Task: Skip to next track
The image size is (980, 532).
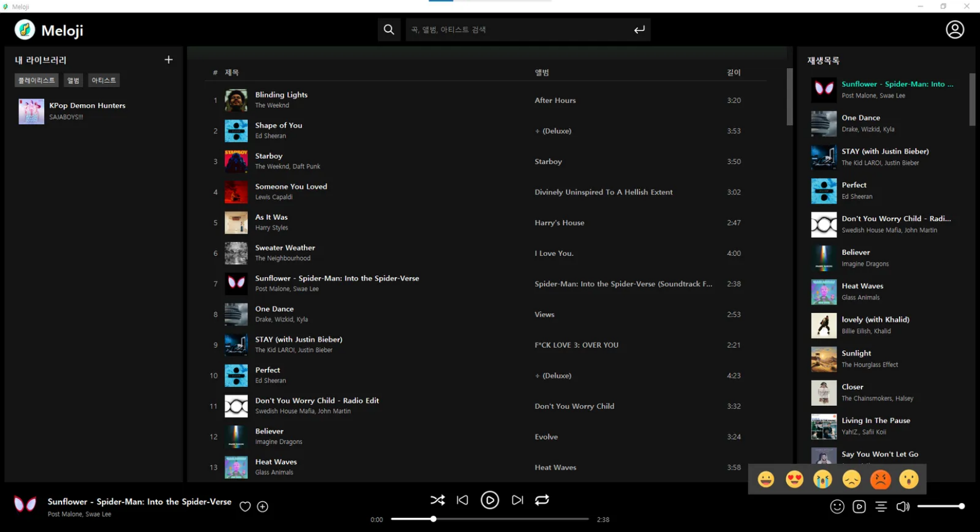Action: pos(517,500)
